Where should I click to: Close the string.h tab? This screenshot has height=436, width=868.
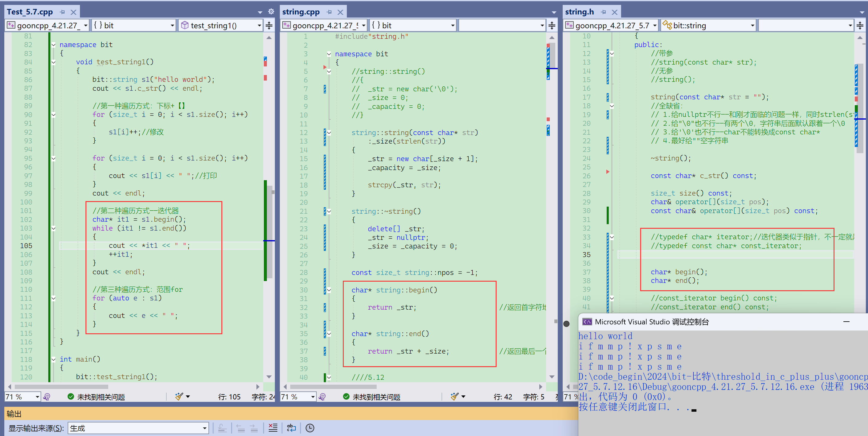pos(615,12)
